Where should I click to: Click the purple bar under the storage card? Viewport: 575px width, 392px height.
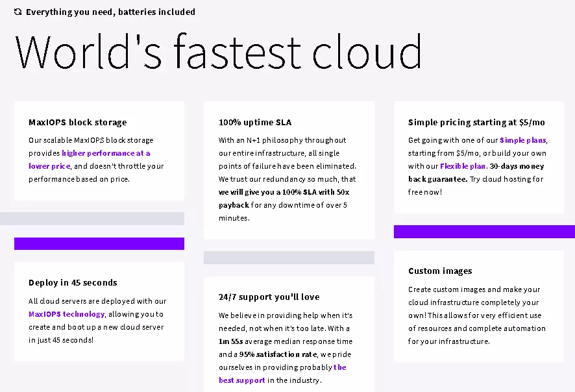click(99, 243)
